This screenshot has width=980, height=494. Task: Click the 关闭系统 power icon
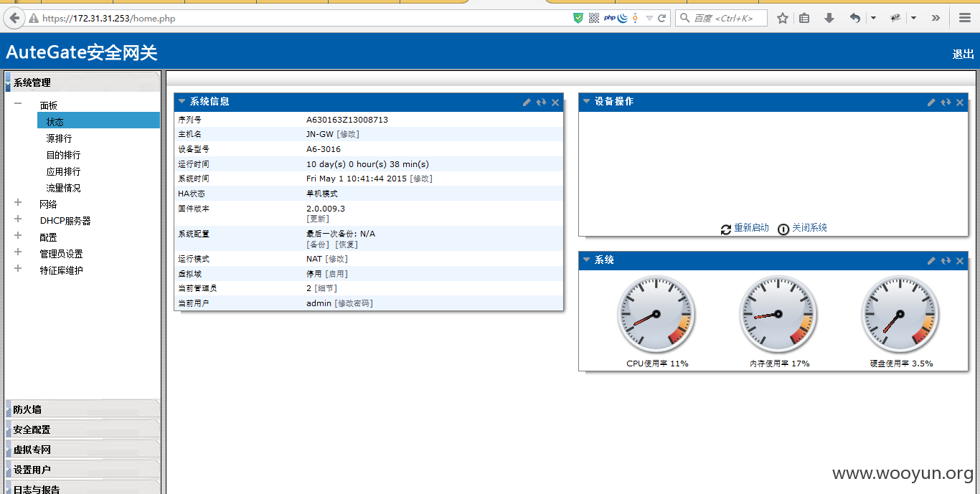pyautogui.click(x=783, y=229)
